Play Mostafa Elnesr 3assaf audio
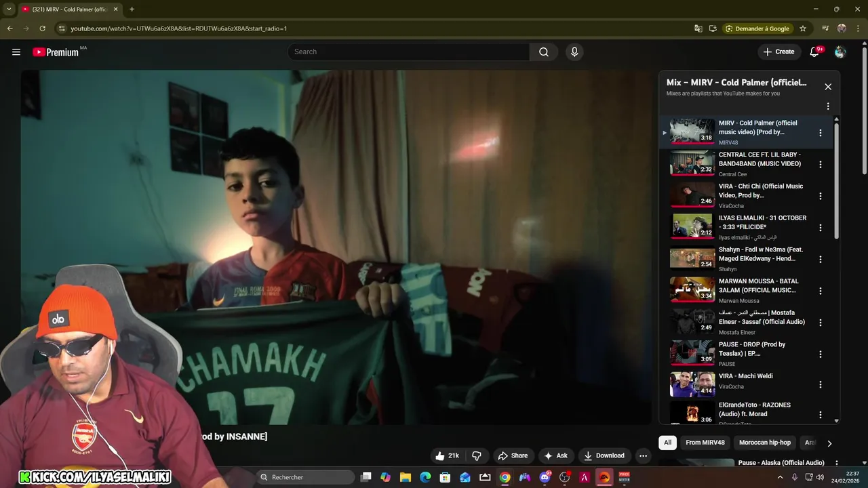 pyautogui.click(x=692, y=321)
